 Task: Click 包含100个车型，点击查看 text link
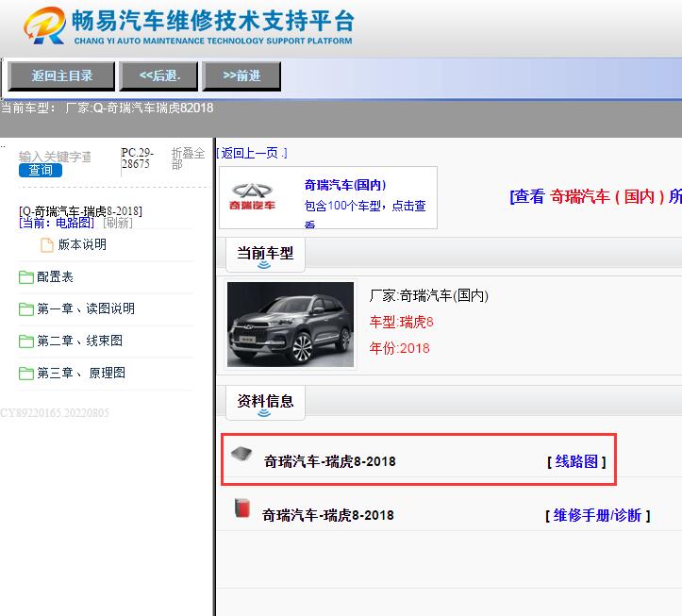365,213
